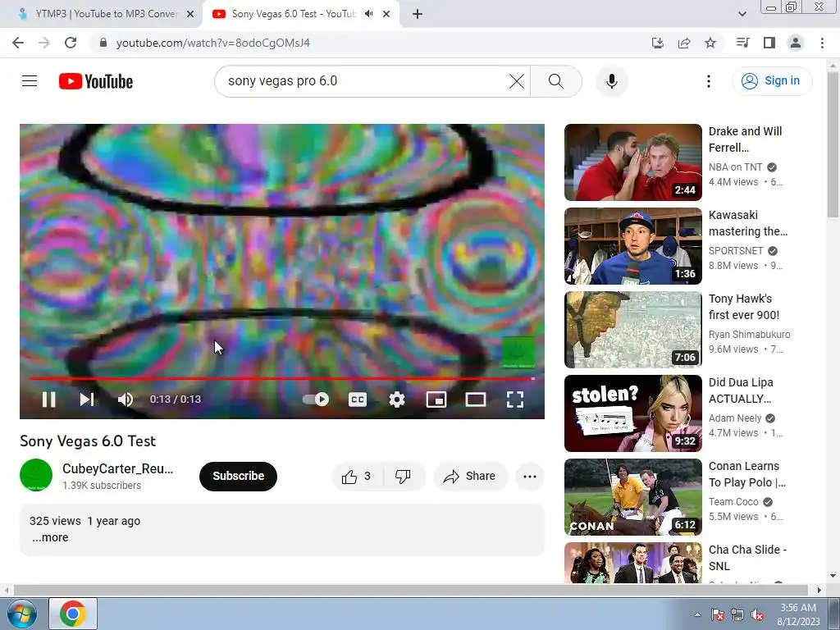Click the Sign in button
The width and height of the screenshot is (840, 630).
point(772,81)
